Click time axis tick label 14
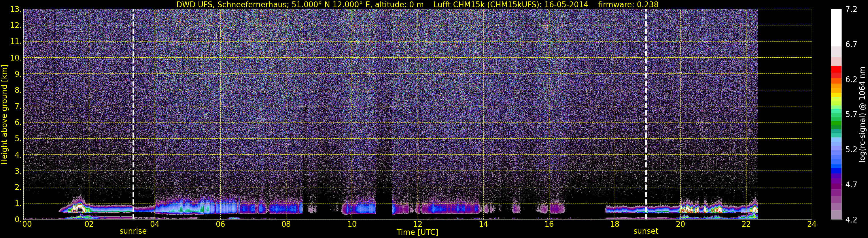Screen dimensions: 868x238 (483, 224)
